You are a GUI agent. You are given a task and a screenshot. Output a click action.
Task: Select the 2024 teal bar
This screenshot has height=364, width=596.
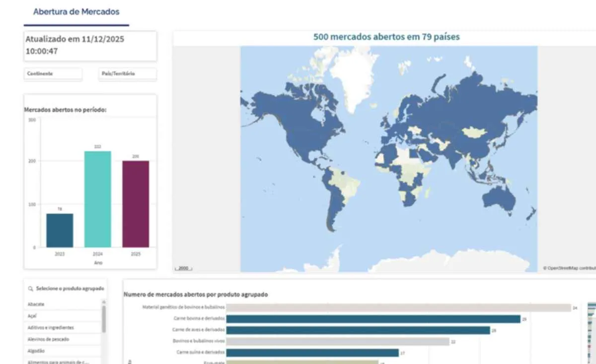tap(98, 199)
